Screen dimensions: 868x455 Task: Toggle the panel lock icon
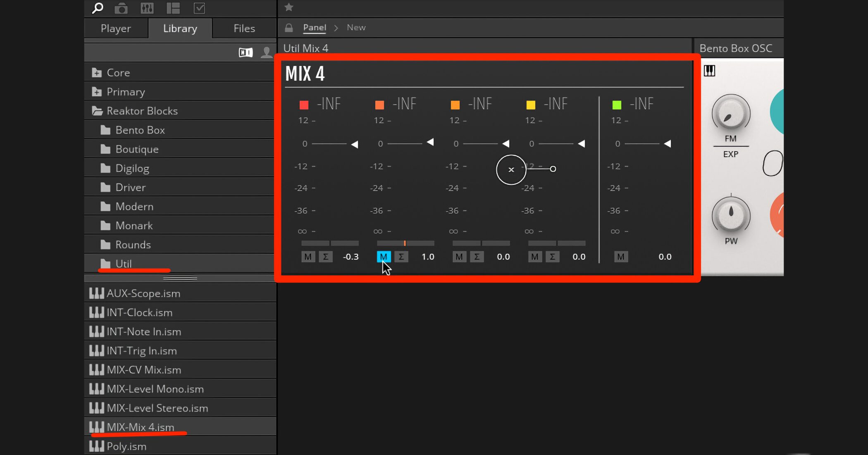(x=289, y=28)
